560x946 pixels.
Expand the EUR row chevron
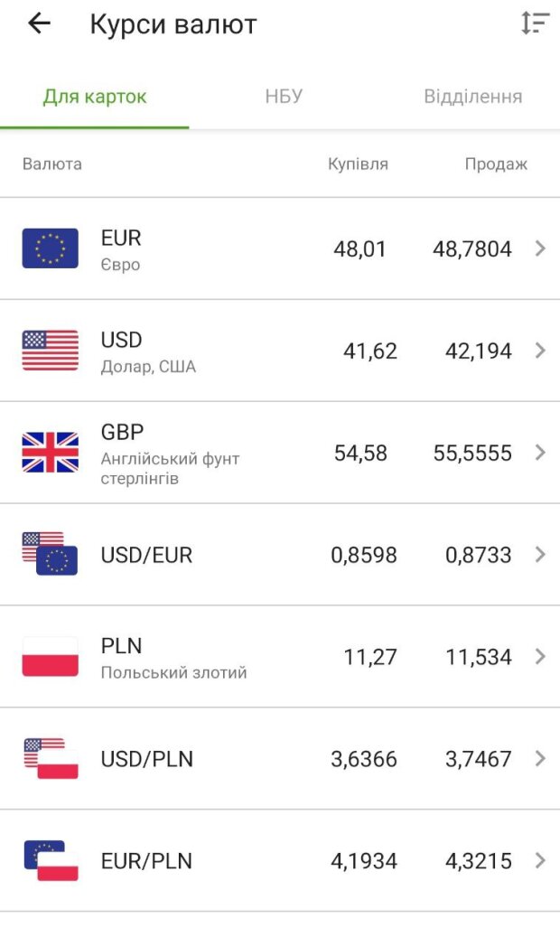point(540,248)
